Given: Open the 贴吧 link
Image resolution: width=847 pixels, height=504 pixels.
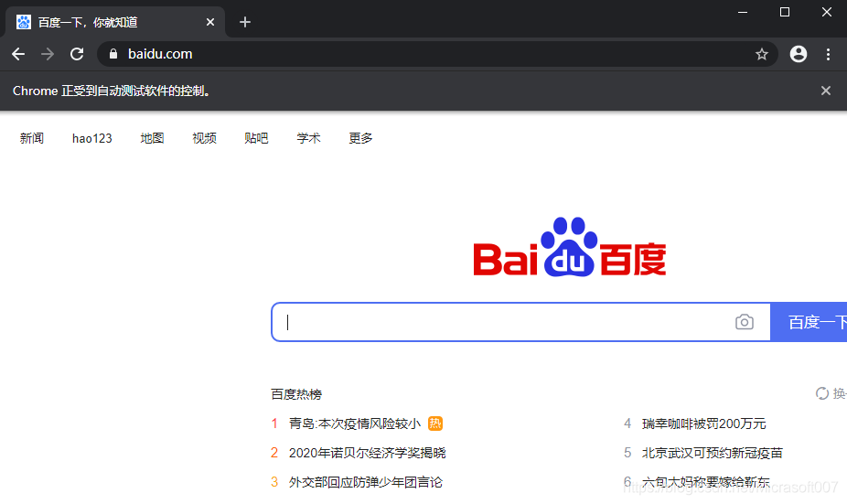Looking at the screenshot, I should click(x=257, y=138).
